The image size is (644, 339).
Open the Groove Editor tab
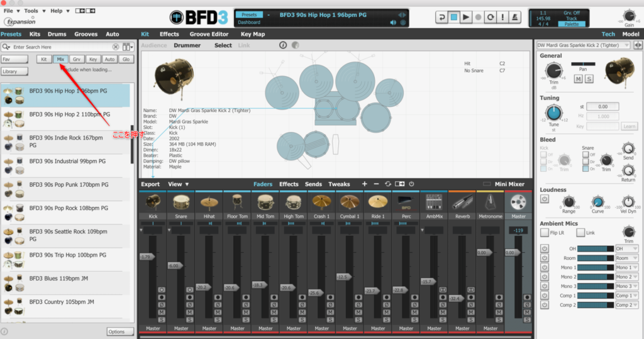[209, 34]
